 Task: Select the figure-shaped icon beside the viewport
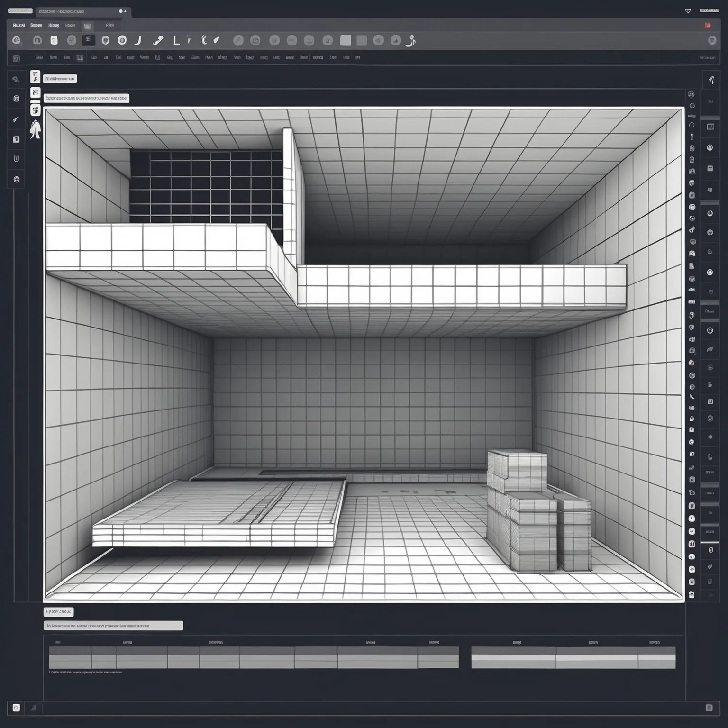(x=35, y=129)
